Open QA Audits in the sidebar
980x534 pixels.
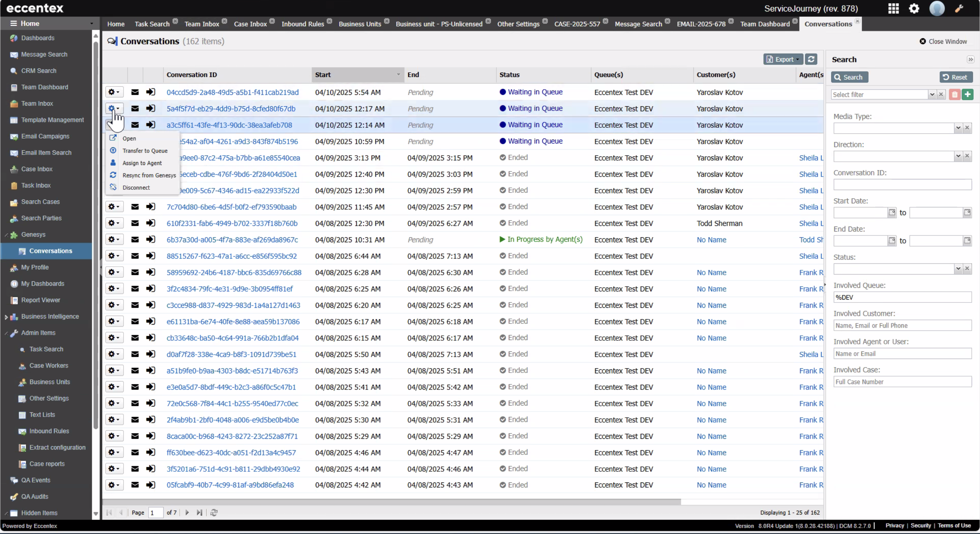(35, 497)
